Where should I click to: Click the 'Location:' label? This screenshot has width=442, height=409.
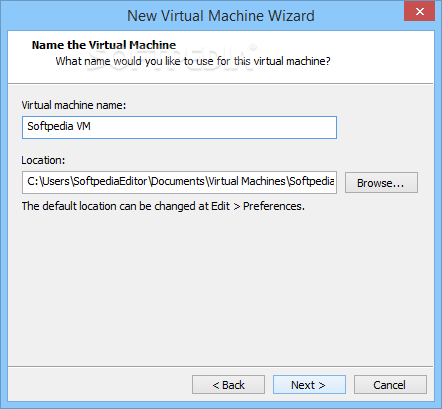point(43,160)
